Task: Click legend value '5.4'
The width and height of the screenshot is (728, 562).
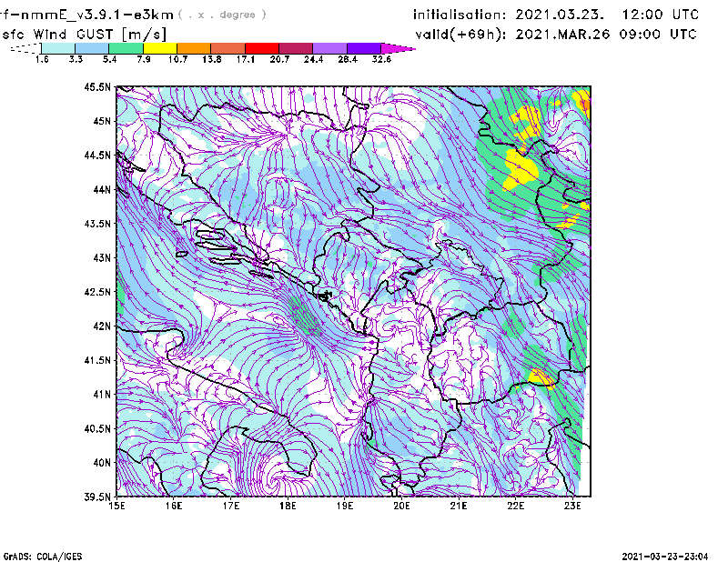Action: [109, 59]
